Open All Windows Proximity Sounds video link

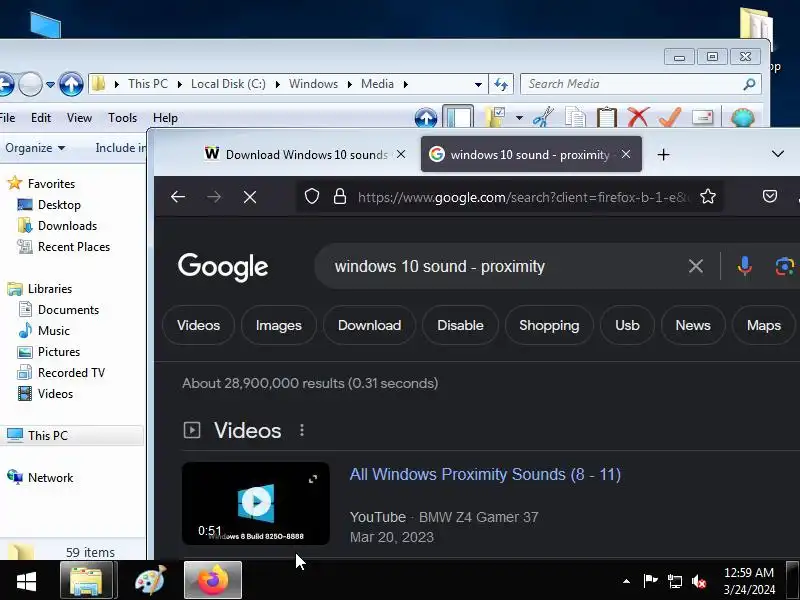point(485,474)
